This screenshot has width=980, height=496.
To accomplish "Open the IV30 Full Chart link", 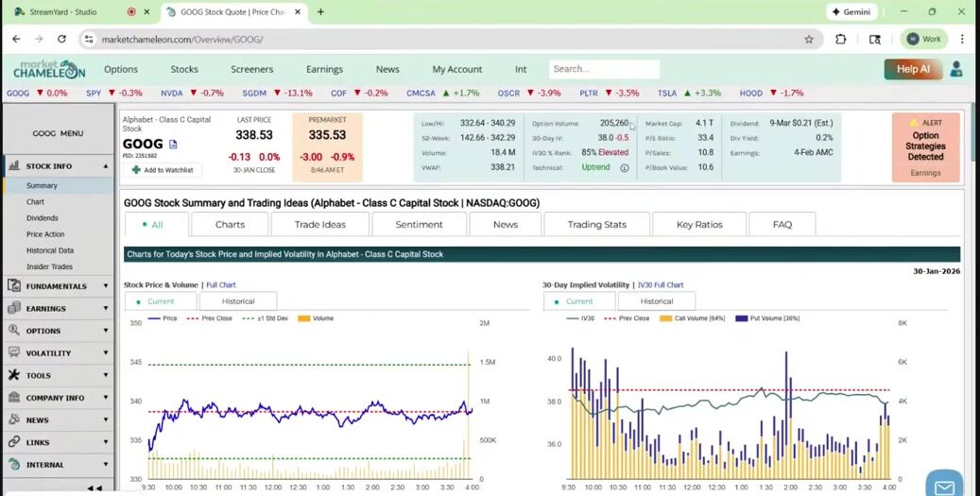I will [x=661, y=285].
